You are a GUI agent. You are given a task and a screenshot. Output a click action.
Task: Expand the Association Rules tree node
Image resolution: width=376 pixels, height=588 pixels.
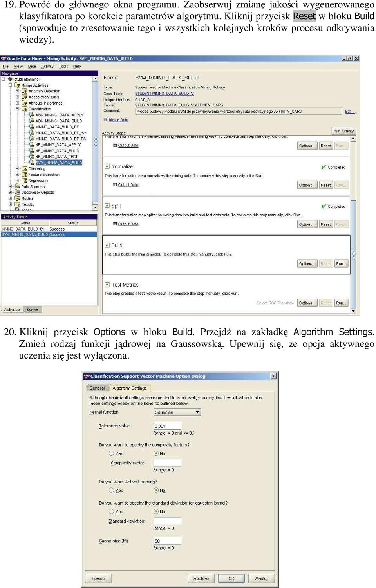17,97
